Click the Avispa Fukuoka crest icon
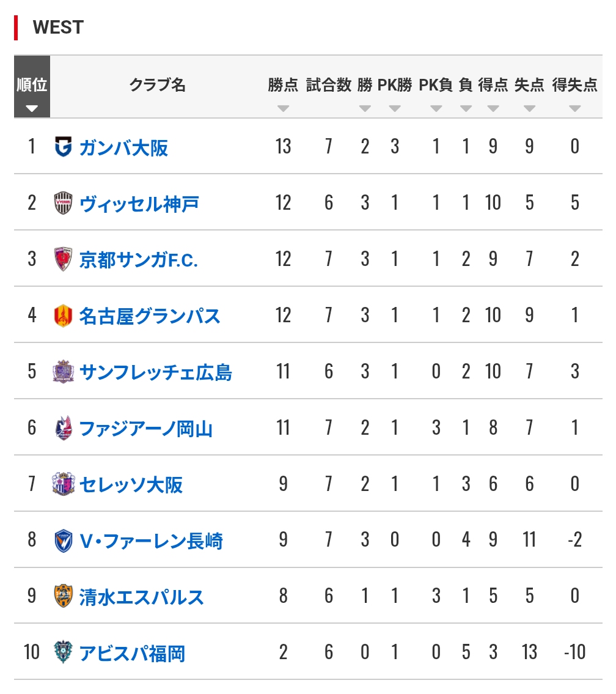616x694 pixels. click(x=63, y=654)
